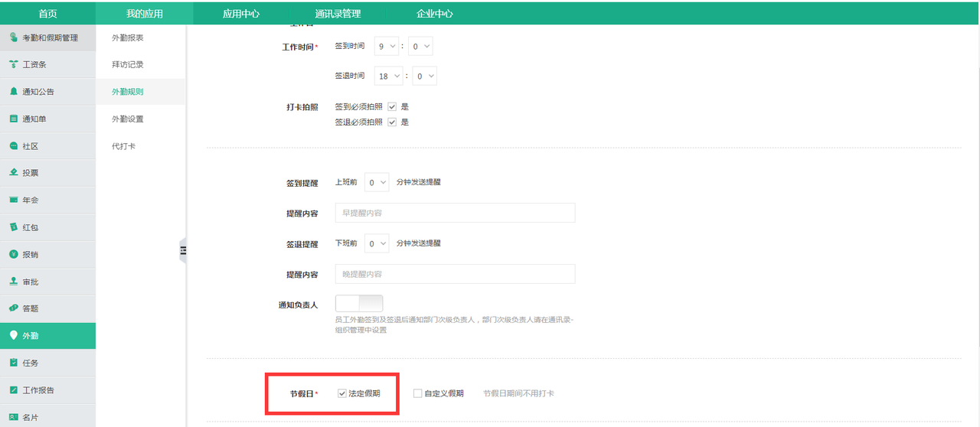This screenshot has width=980, height=427.
Task: Click the 晚提醒内容 input field
Action: [x=455, y=274]
